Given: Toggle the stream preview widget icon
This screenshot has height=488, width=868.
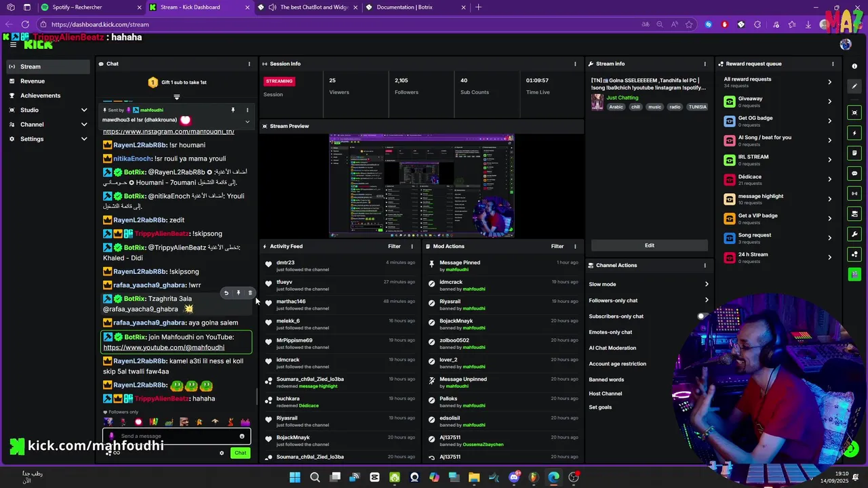Looking at the screenshot, I should [854, 113].
